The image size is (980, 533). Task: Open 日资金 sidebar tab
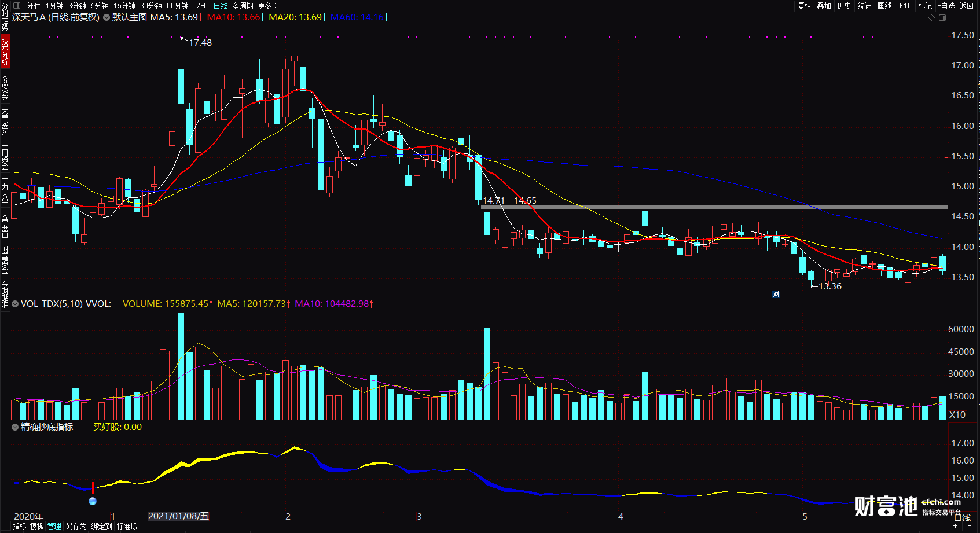pos(5,157)
